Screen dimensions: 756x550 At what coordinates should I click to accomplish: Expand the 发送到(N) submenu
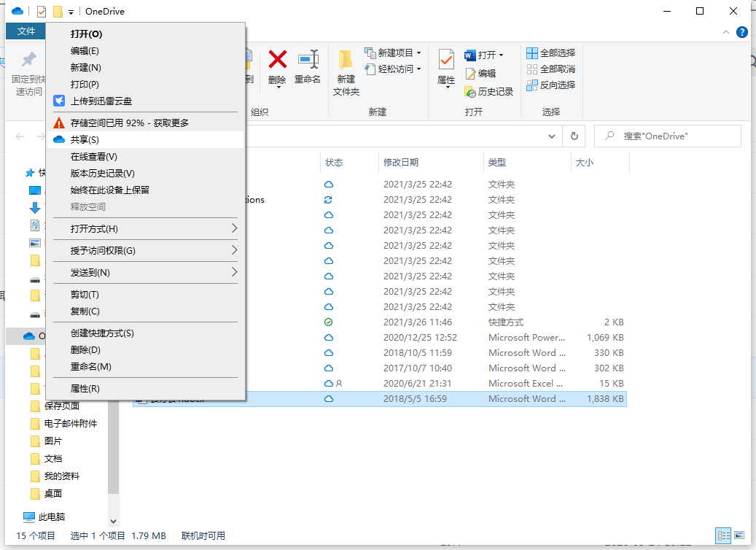coord(144,273)
